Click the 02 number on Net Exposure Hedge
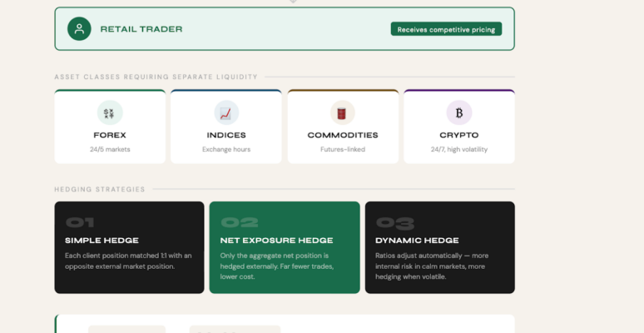Viewport: 644px width, 333px height. (x=239, y=222)
